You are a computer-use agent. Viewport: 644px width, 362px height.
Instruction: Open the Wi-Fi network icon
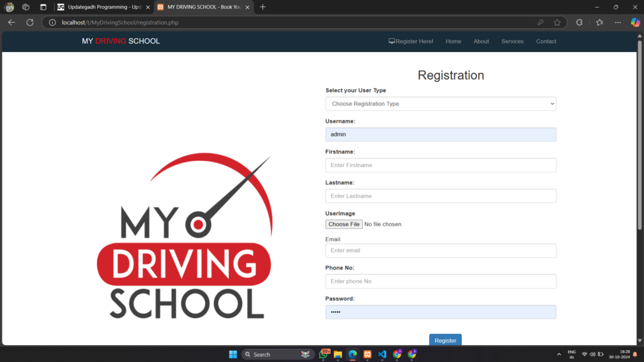point(584,354)
